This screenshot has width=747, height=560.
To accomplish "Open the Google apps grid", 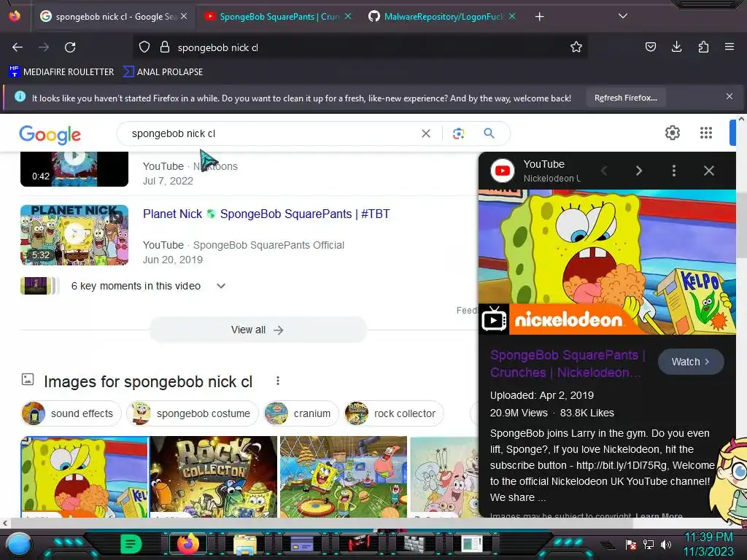I will coord(706,133).
